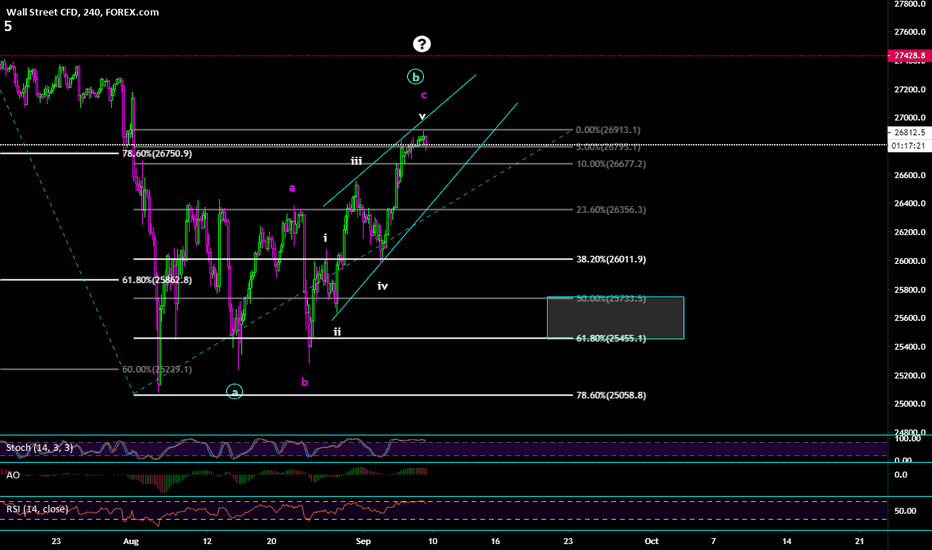Viewport: 932px width, 550px height.
Task: Click the '50.00%(25733.5)' Fibonacci label
Action: click(x=611, y=298)
